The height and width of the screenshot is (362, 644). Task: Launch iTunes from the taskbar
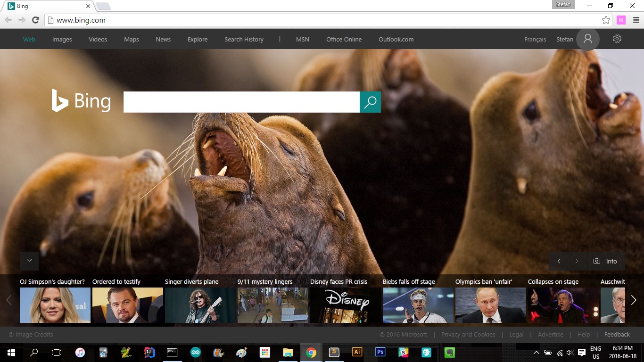tap(80, 353)
